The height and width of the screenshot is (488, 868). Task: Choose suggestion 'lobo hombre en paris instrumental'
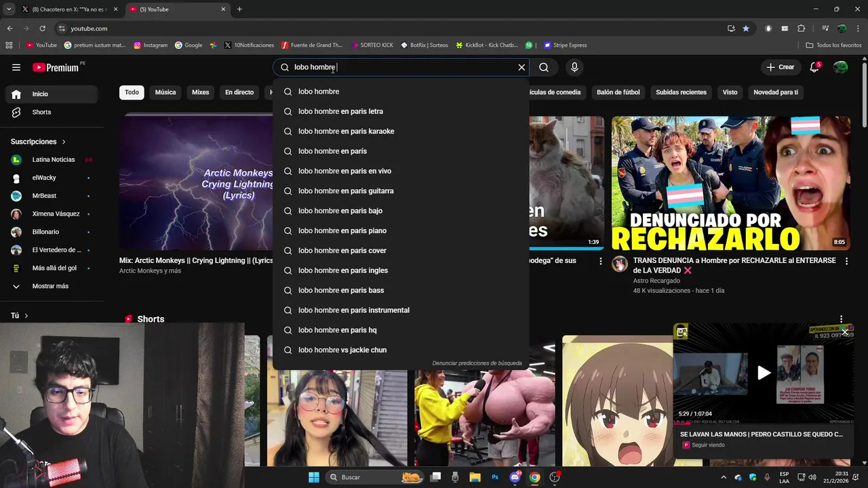(401, 310)
